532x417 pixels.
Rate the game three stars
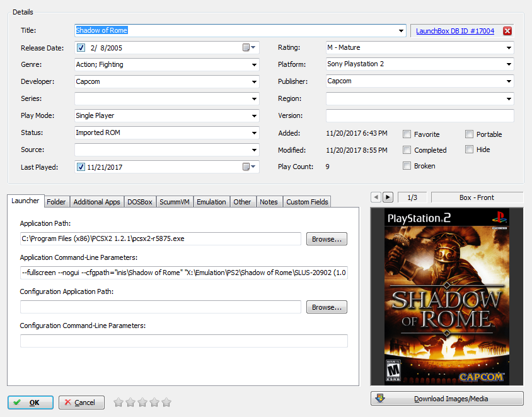coord(142,402)
